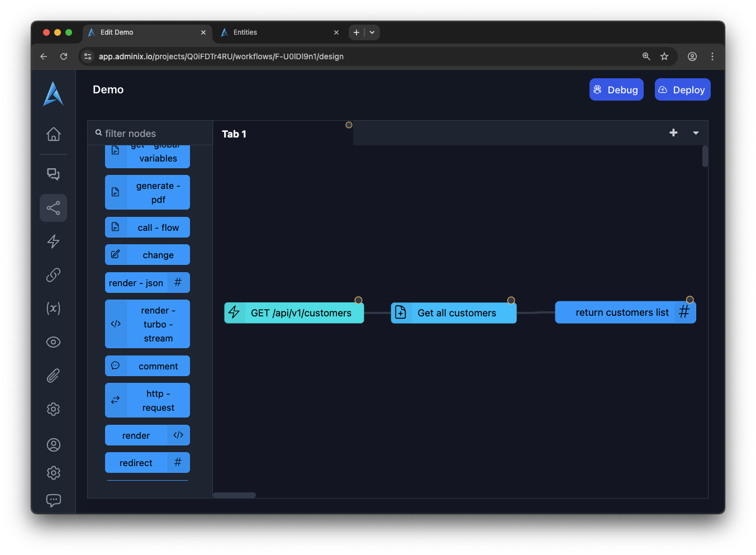Screen dimensions: 756x555
Task: Click the horizontal canvas scrollbar
Action: click(235, 495)
